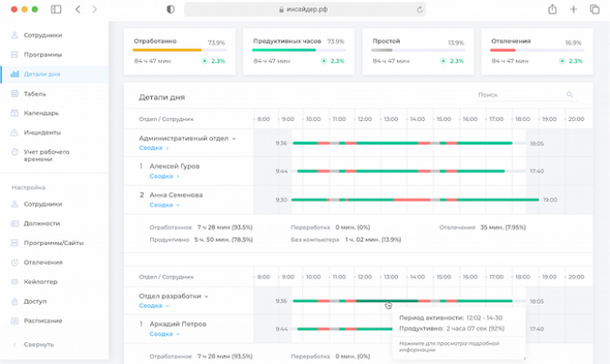Click Отработанно progress bar
Viewport: 610px width, 364px height.
179,50
